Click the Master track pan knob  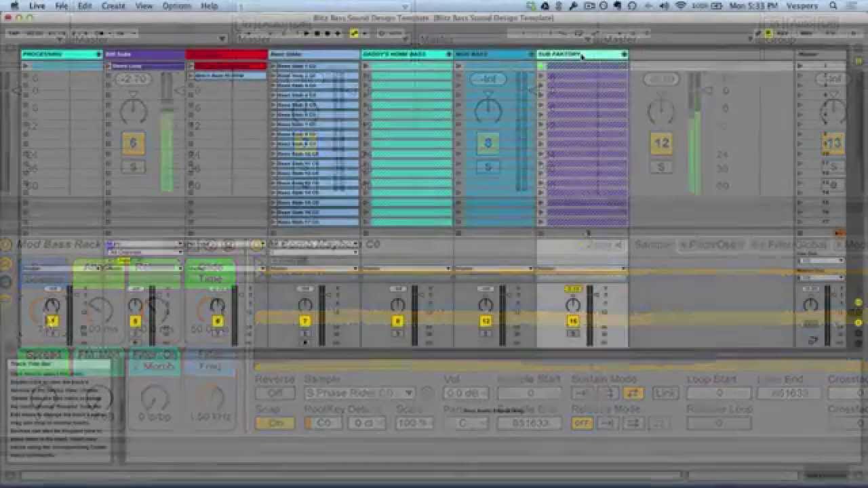(810, 305)
